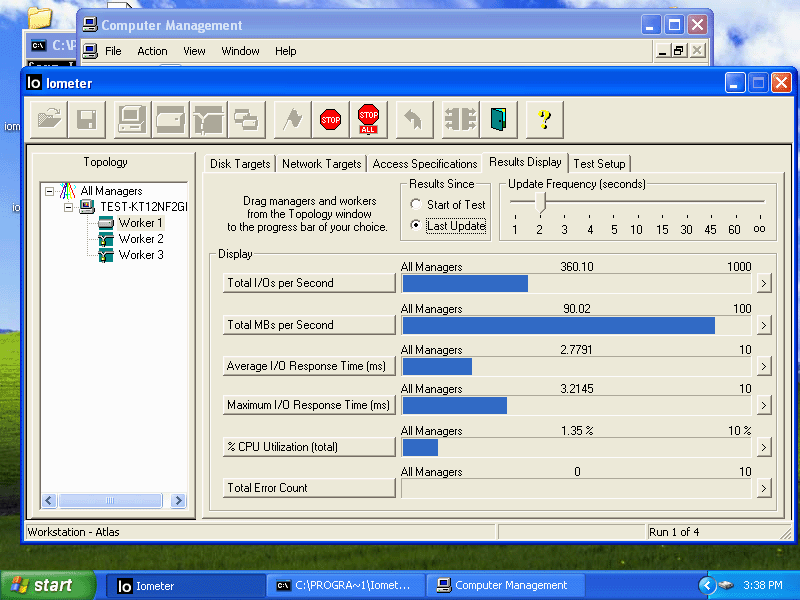Click the Total Error Count button
Image resolution: width=800 pixels, height=600 pixels.
(309, 488)
